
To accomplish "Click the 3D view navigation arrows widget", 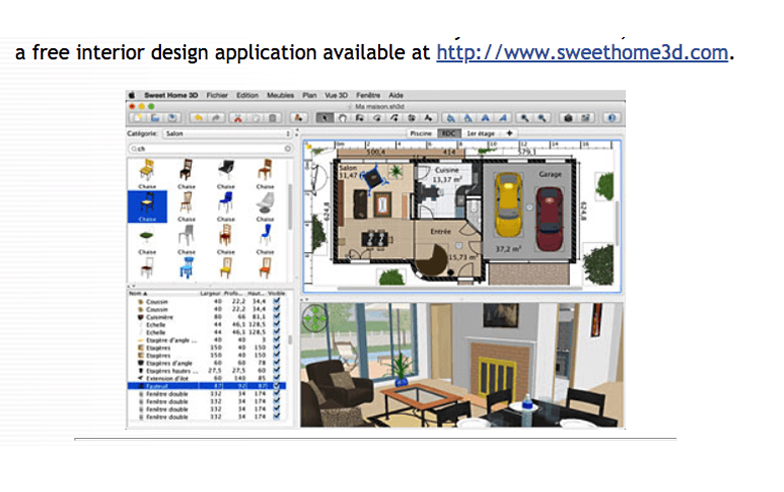I will point(315,319).
